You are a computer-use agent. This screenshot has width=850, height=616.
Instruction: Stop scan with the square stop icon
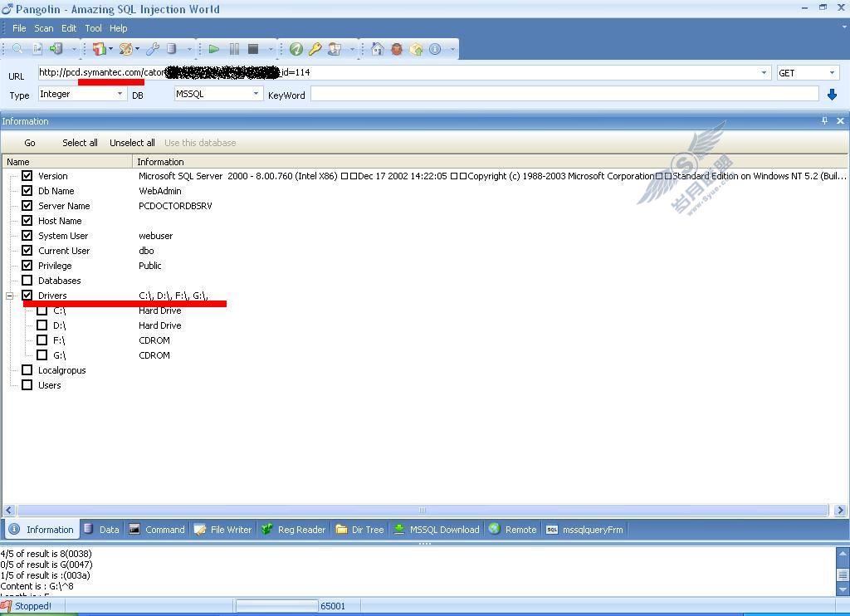253,49
